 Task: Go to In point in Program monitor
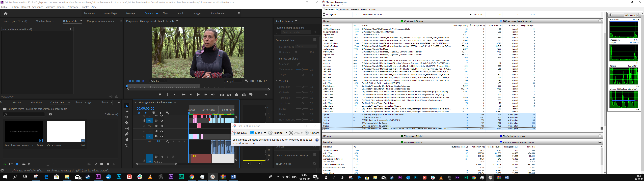(x=184, y=95)
